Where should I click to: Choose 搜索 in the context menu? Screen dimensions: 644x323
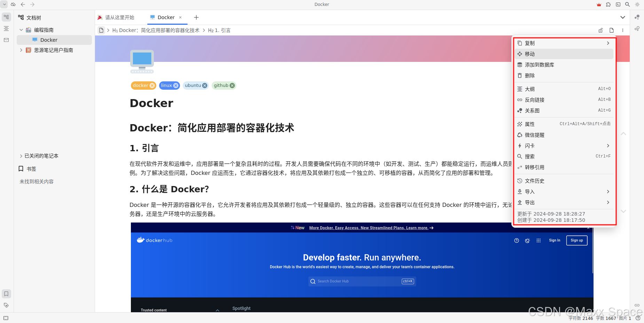pyautogui.click(x=564, y=156)
